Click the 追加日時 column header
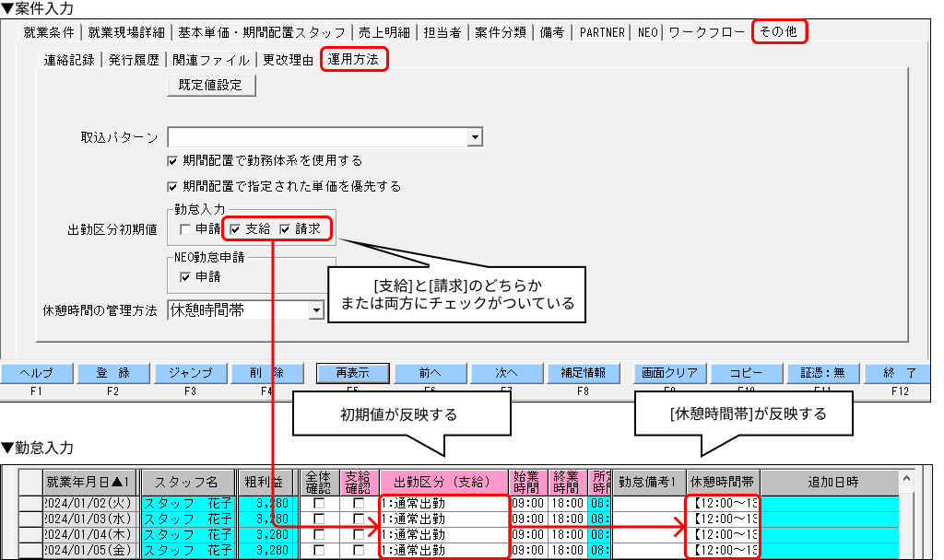The height and width of the screenshot is (560, 944). tap(831, 482)
